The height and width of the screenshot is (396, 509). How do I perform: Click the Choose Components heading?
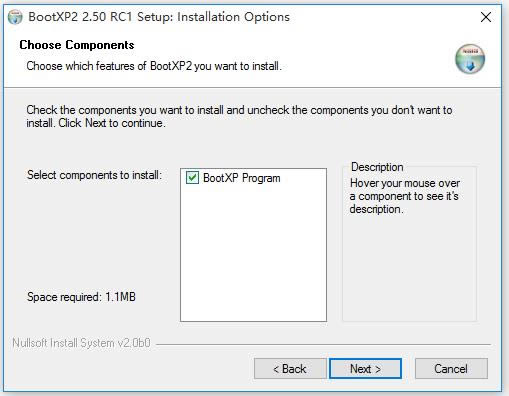click(x=77, y=45)
